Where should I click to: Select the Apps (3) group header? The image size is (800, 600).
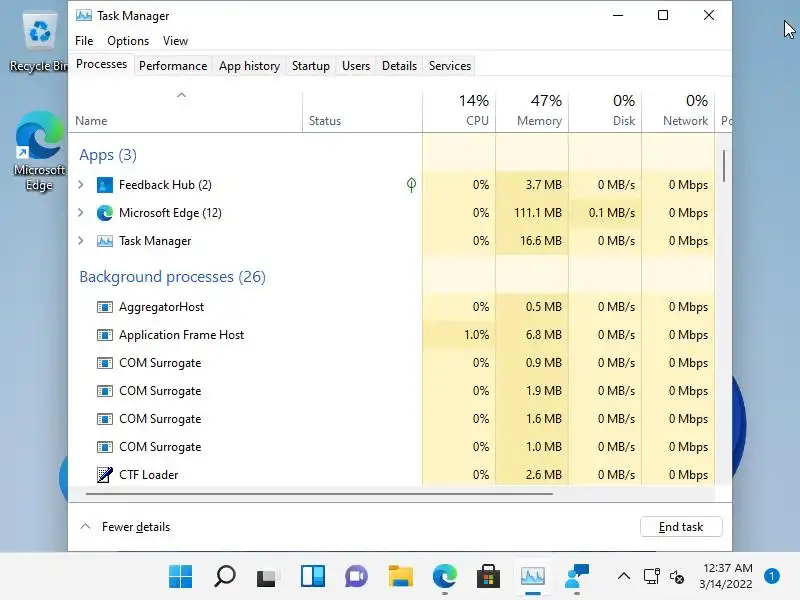pos(108,155)
